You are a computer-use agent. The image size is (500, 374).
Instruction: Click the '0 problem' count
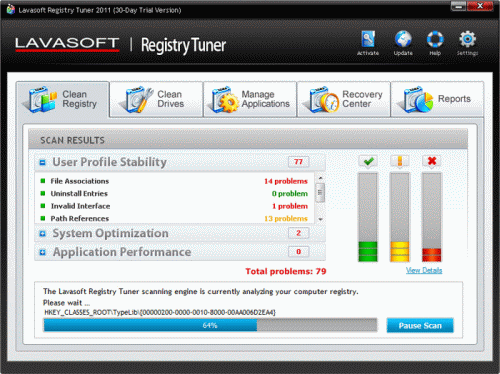290,194
